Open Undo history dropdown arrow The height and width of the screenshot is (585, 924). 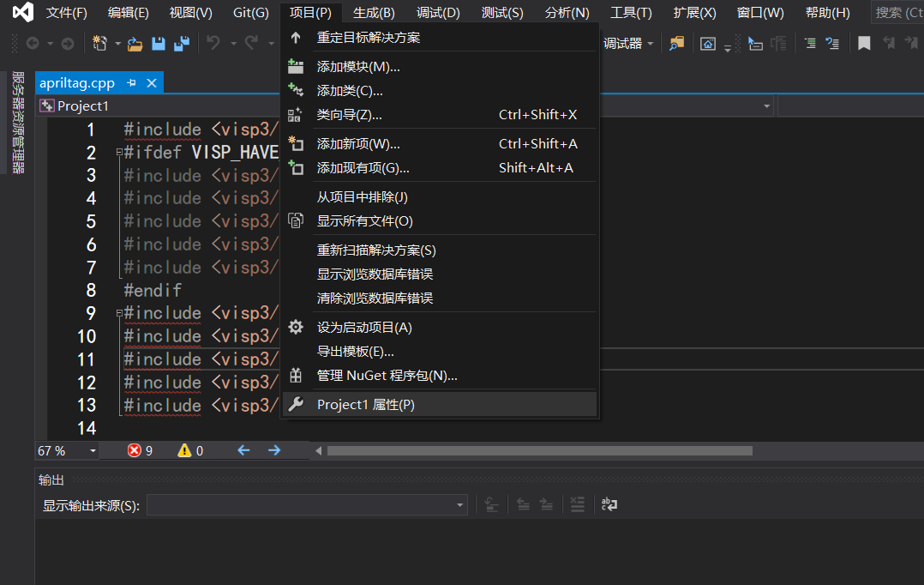click(x=233, y=44)
